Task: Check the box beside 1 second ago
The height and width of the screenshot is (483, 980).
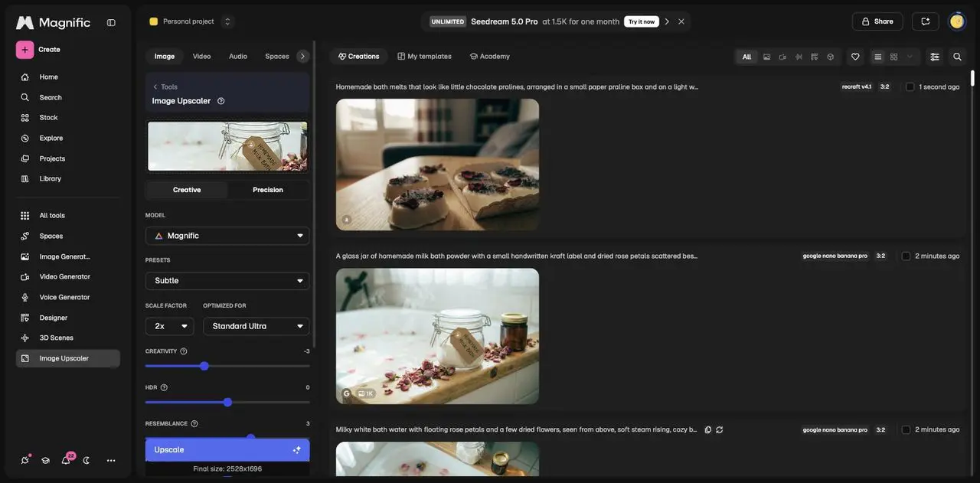Action: click(x=910, y=87)
